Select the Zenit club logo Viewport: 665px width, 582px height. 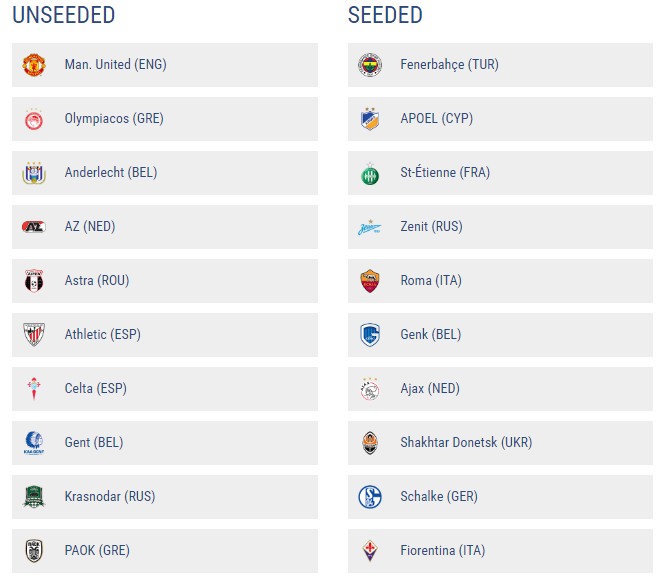coord(370,227)
